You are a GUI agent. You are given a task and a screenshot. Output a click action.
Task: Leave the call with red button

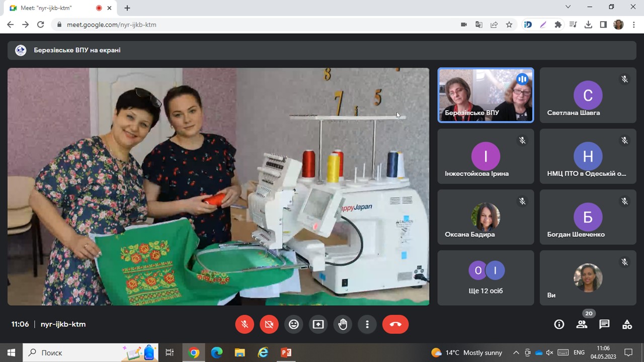pyautogui.click(x=395, y=324)
